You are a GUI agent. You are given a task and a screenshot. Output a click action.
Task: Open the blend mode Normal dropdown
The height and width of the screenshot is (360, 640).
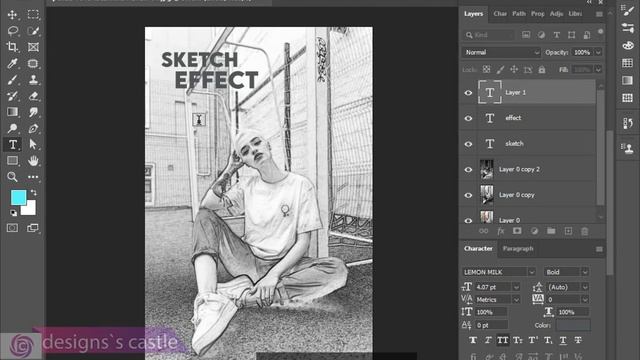pos(502,52)
